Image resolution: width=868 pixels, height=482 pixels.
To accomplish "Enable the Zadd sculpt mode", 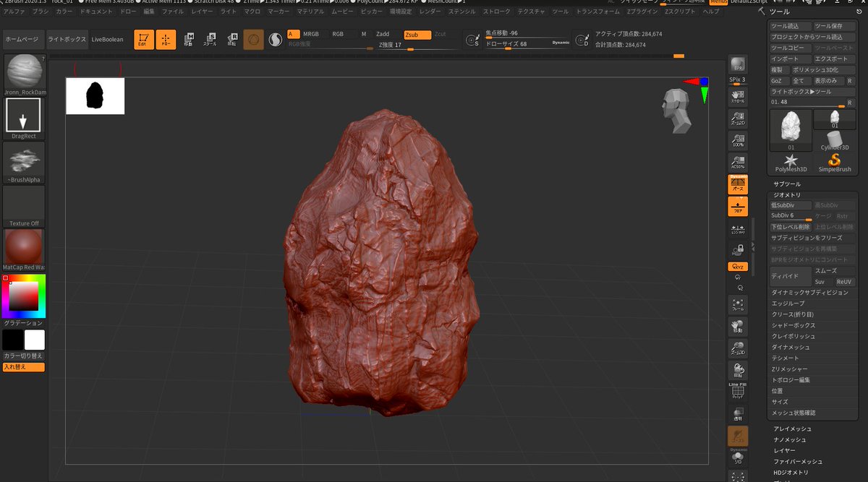I will (x=388, y=34).
